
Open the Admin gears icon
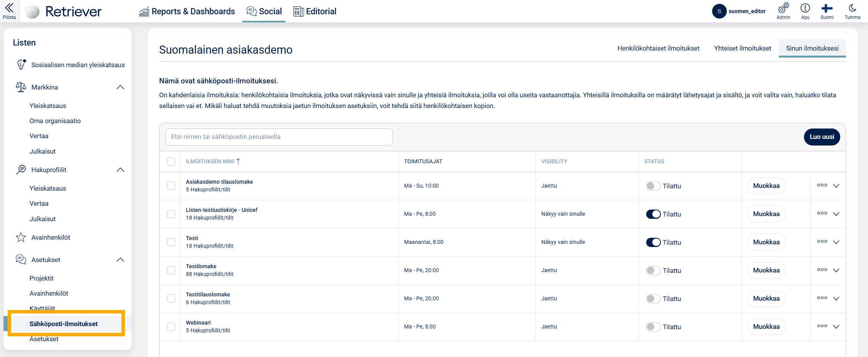click(x=783, y=8)
